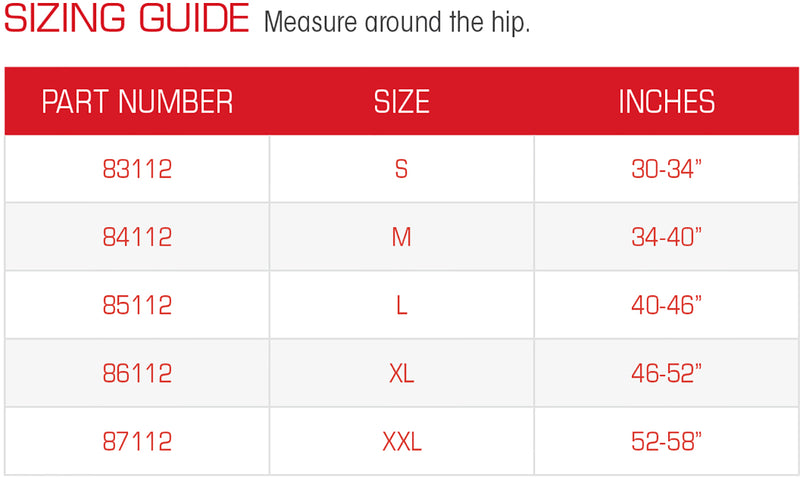This screenshot has width=800, height=477.
Task: Click the 40-46" inches cell
Action: point(666,305)
